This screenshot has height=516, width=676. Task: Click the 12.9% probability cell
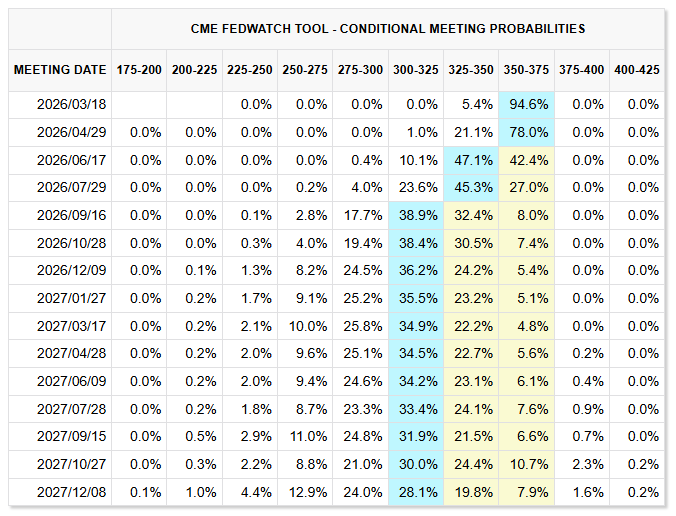point(305,492)
